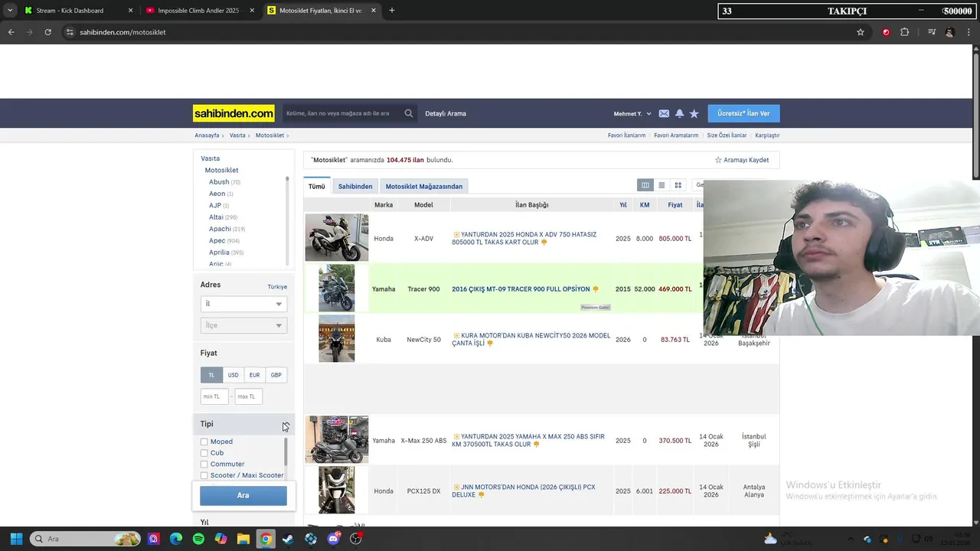This screenshot has width=980, height=551.
Task: Click Ücretsiz İlan Ver button
Action: tap(743, 113)
